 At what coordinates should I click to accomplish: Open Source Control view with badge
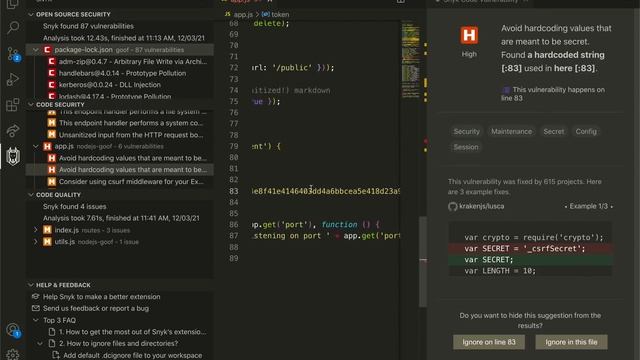coord(13,54)
